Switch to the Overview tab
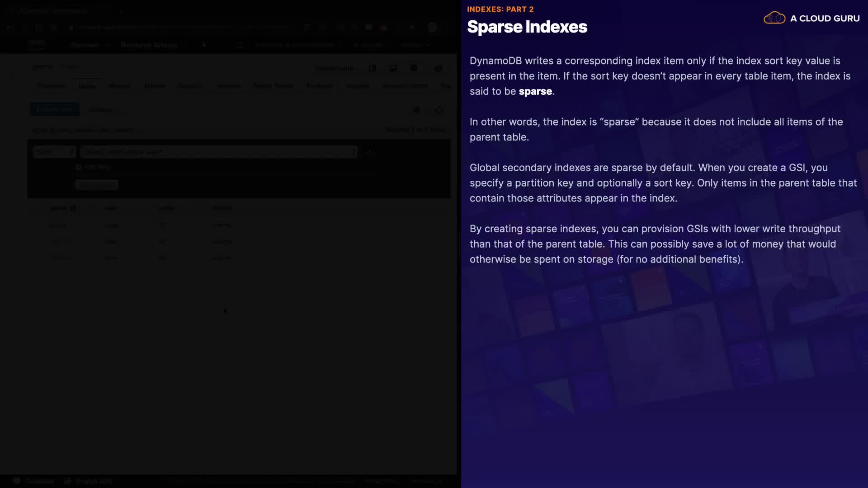The image size is (868, 488). (x=51, y=86)
